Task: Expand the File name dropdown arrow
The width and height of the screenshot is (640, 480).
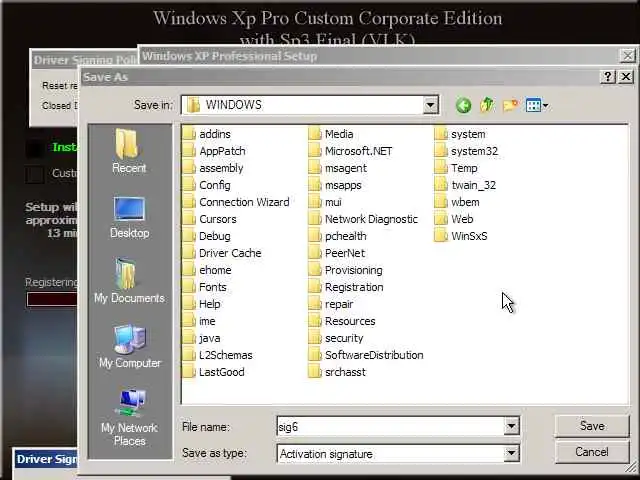Action: pos(511,427)
